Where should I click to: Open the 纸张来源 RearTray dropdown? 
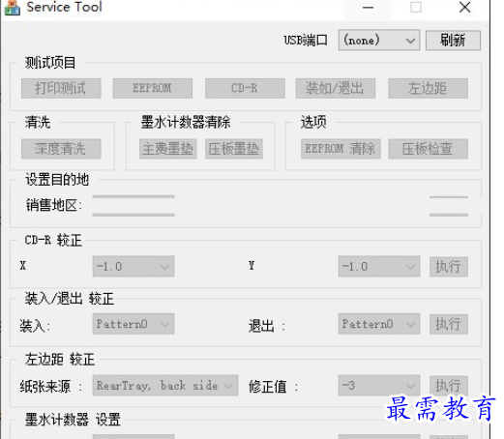165,385
